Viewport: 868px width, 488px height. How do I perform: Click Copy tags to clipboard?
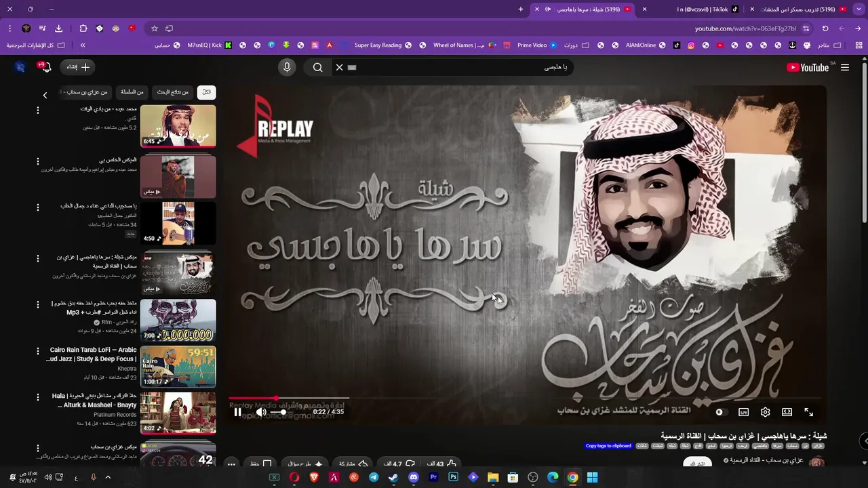tap(608, 446)
